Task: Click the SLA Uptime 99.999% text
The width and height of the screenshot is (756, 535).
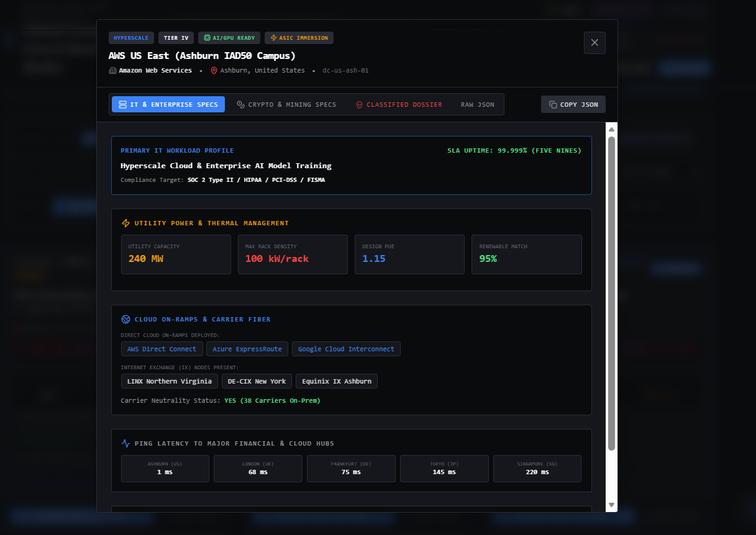Action: 514,151
